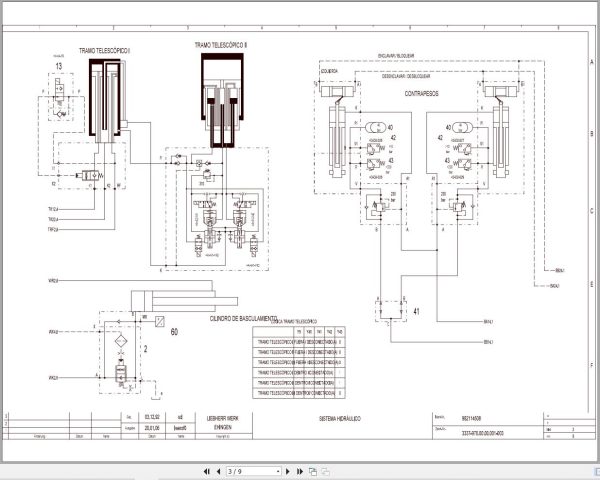
Task: Click the DESENCLAVAR / DESBLOQUEAR label
Action: coord(406,76)
